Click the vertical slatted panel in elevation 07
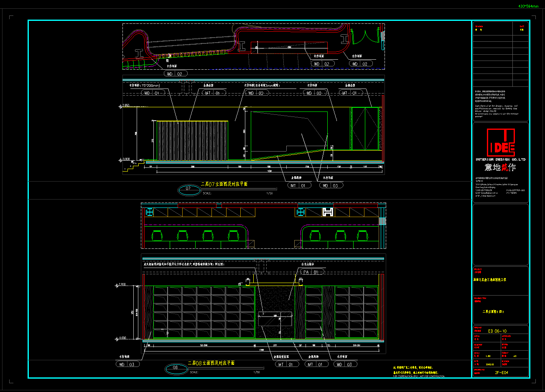The height and width of the screenshot is (392, 545). coord(192,141)
